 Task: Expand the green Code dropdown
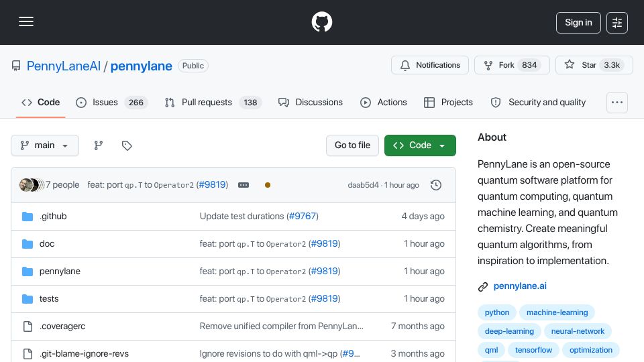pos(420,145)
